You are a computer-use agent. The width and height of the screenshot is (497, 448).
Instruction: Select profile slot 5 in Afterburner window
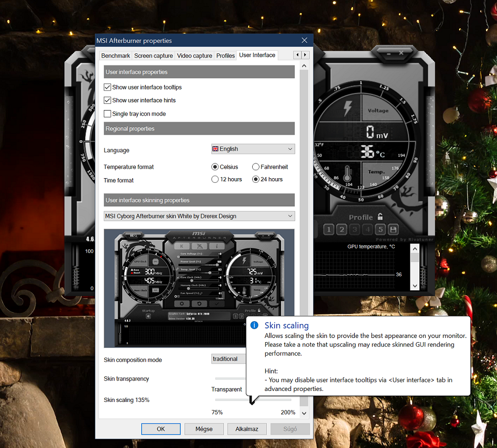[381, 230]
